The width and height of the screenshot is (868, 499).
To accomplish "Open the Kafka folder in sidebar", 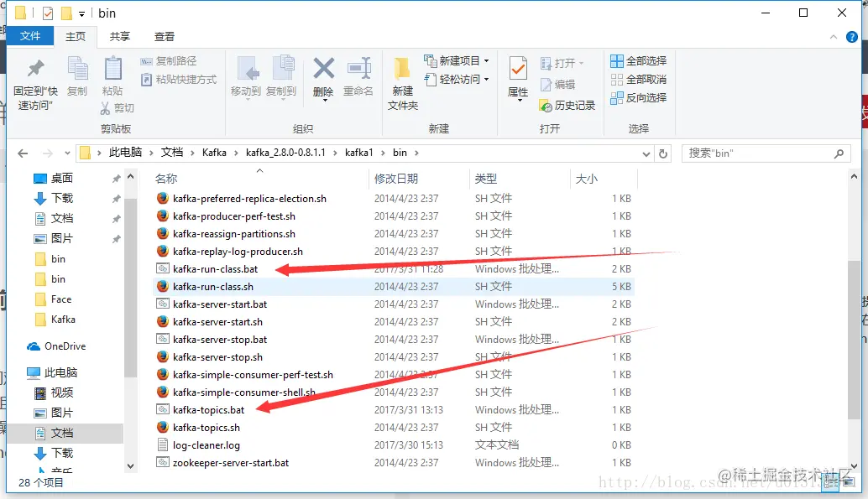I will [63, 320].
